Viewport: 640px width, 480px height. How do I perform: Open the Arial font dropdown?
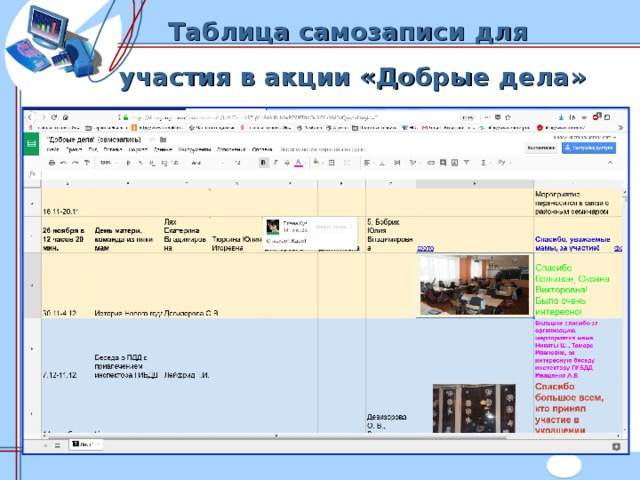pyautogui.click(x=207, y=163)
